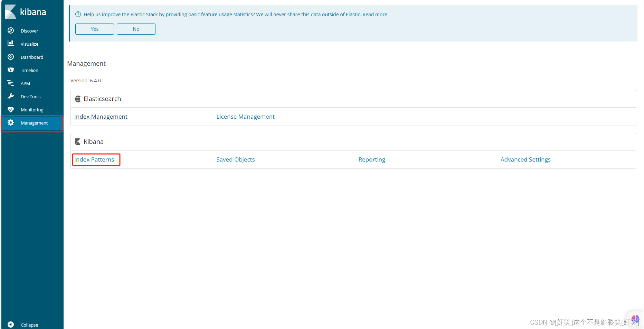Click the Management page heading
The width and height of the screenshot is (644, 329).
(x=86, y=63)
